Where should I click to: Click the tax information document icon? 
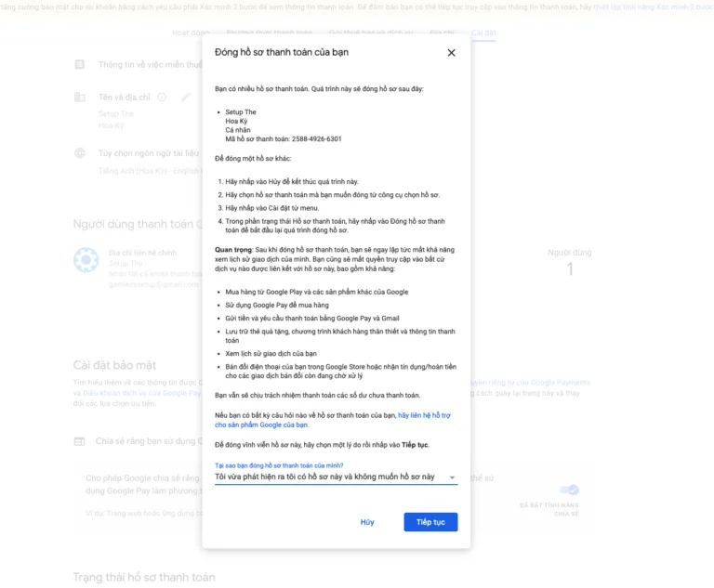(80, 65)
